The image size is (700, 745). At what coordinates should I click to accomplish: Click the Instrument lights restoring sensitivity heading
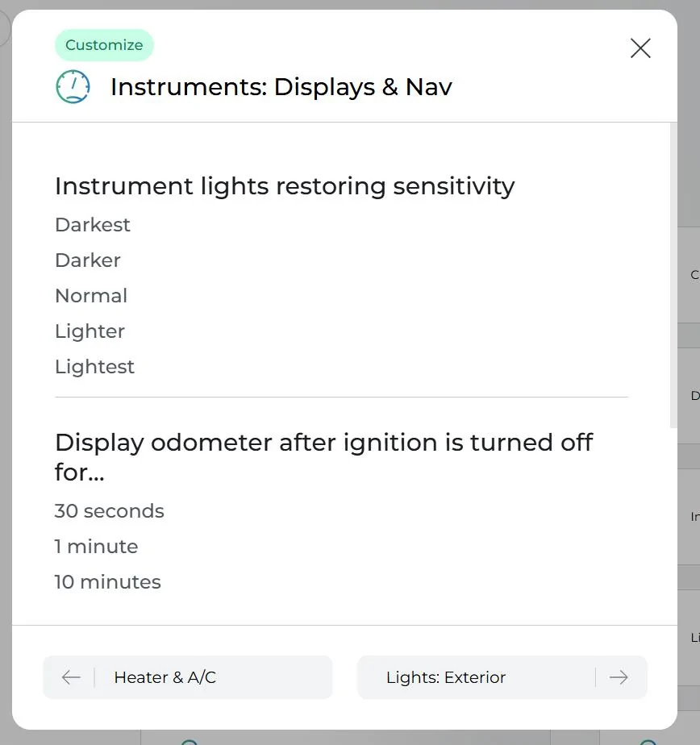pyautogui.click(x=285, y=186)
